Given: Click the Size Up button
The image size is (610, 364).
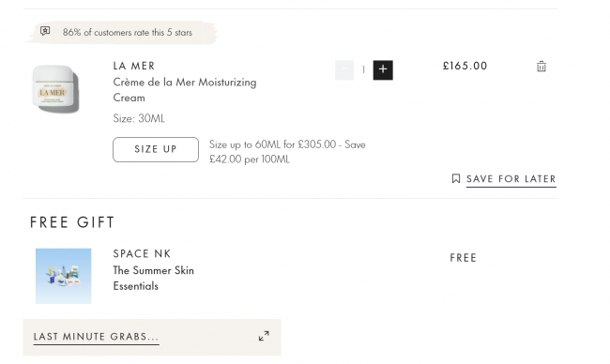Looking at the screenshot, I should [156, 149].
